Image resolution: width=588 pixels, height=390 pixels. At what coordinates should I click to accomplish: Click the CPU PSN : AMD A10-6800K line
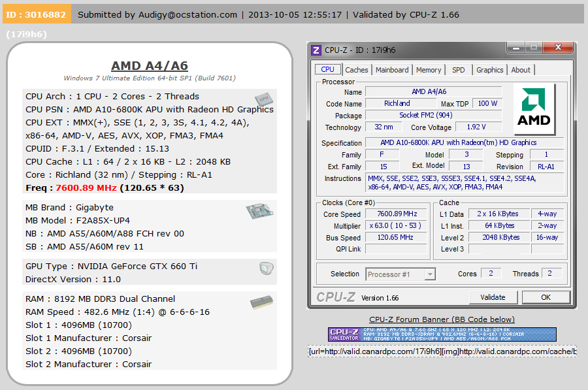(150, 110)
